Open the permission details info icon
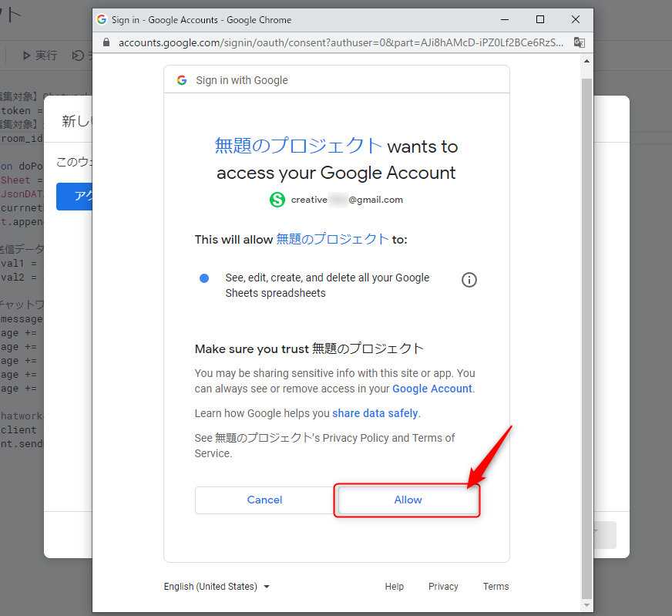The image size is (672, 616). [469, 280]
